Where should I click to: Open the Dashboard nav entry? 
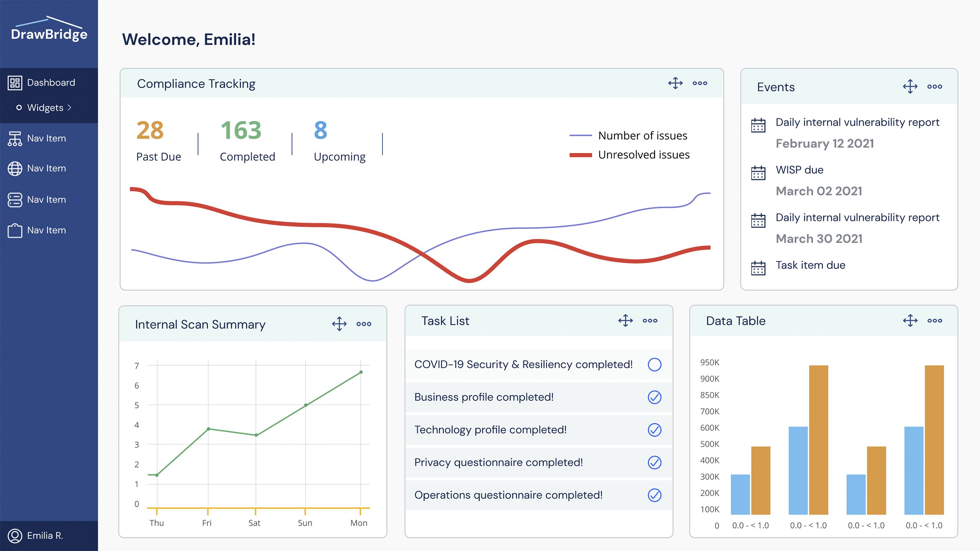[49, 83]
